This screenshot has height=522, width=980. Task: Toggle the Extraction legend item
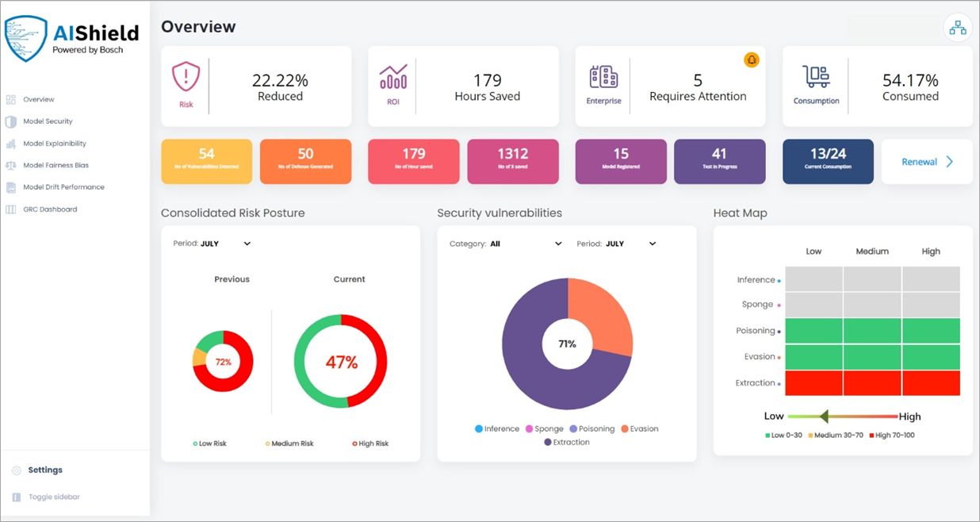point(566,441)
